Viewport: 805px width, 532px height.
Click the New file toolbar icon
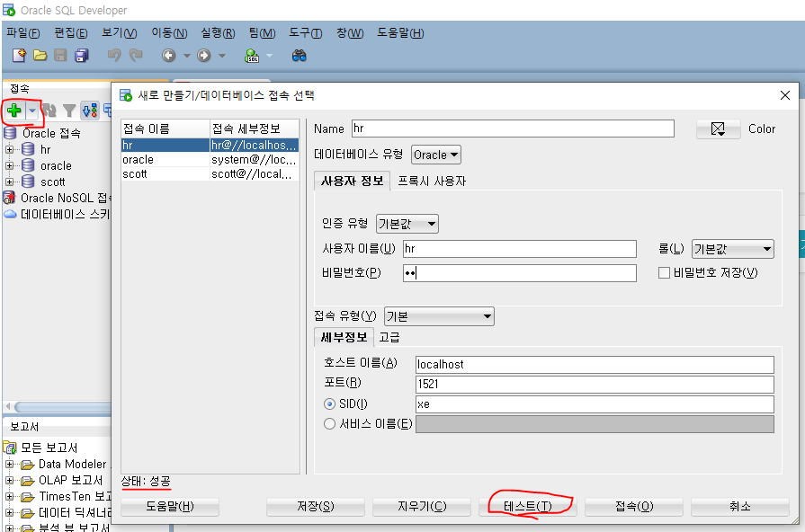[19, 56]
